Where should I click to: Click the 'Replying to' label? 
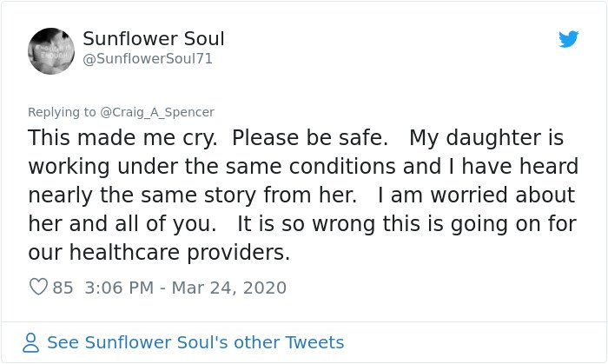tap(62, 112)
